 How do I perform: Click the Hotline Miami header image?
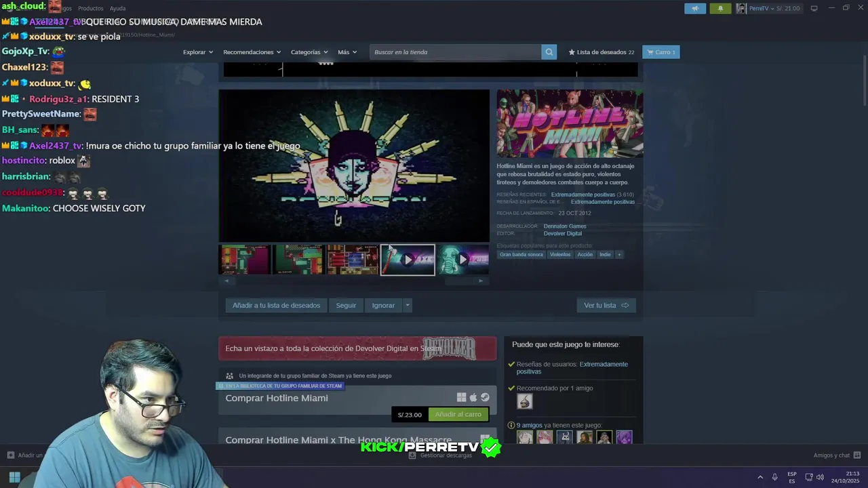coord(570,123)
